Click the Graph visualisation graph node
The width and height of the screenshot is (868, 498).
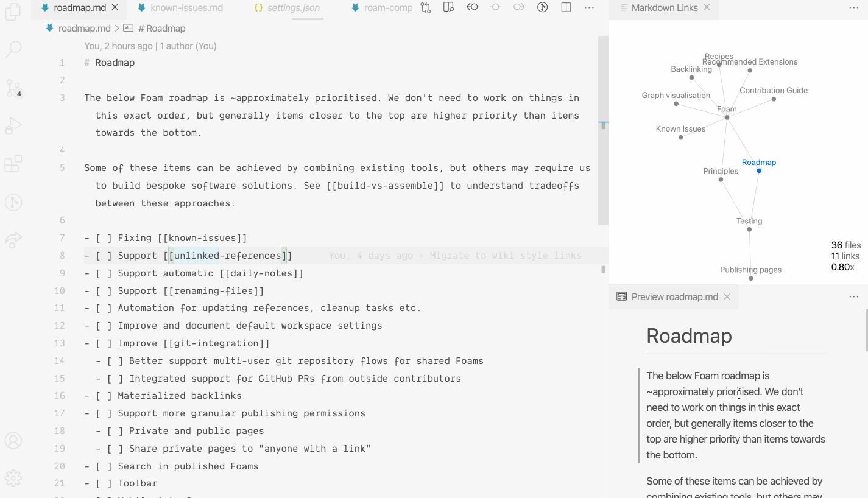(x=676, y=103)
